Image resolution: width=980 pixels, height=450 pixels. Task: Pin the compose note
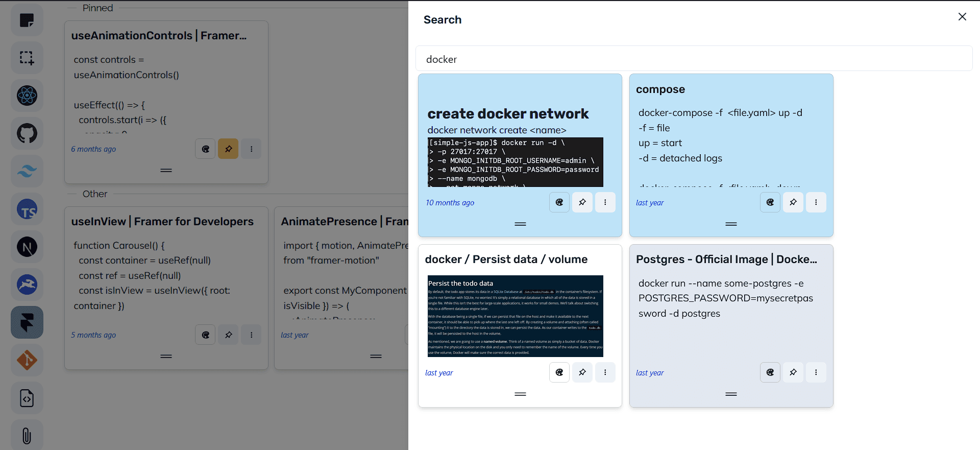click(793, 202)
